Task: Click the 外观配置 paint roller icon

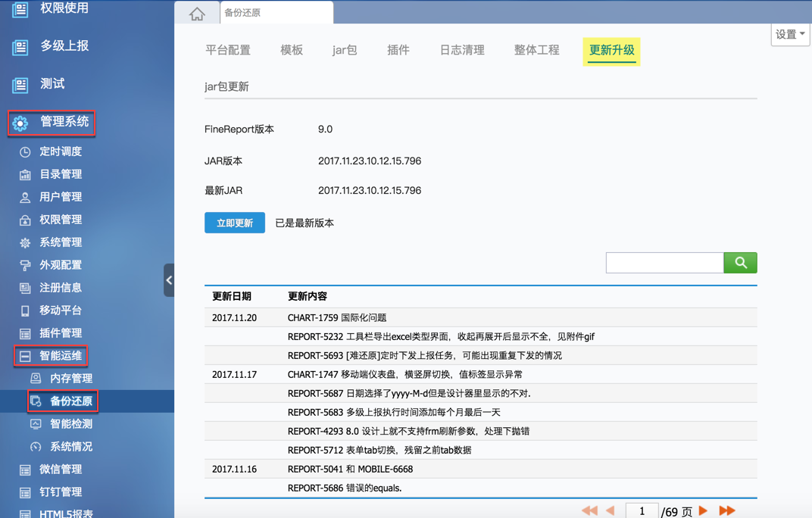Action: tap(25, 266)
